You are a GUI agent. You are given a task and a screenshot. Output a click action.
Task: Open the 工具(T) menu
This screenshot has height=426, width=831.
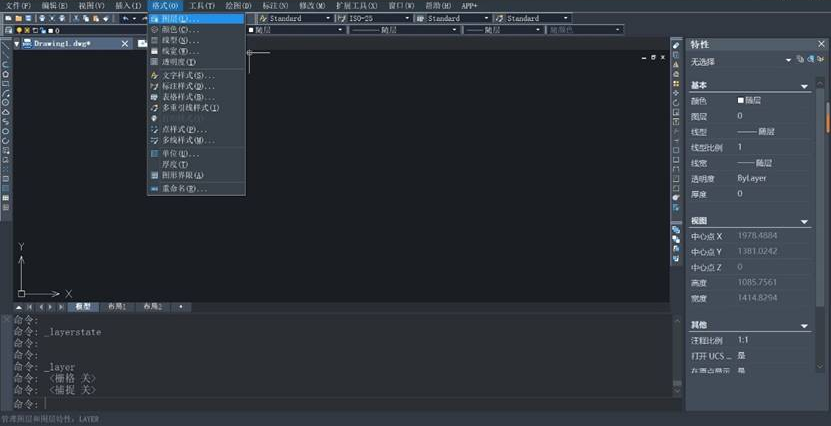point(202,6)
